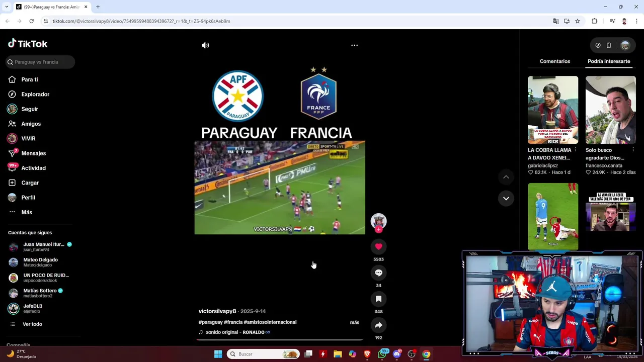Go to the next video arrow

(506, 198)
